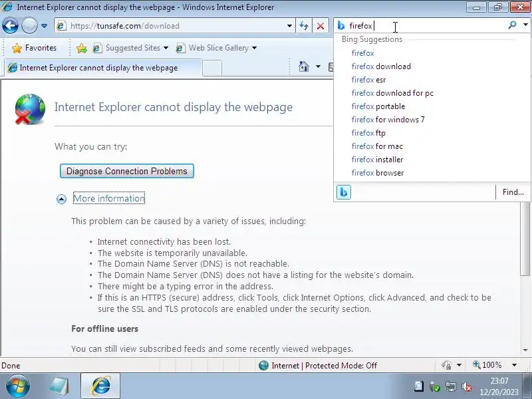This screenshot has height=399, width=532.
Task: Click scrollbar down arrow
Action: [525, 350]
